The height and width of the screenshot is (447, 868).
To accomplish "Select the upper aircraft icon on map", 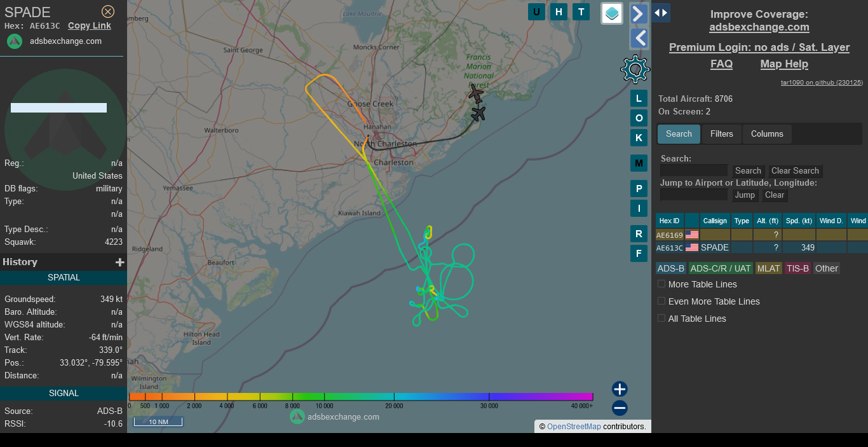I will pyautogui.click(x=476, y=93).
